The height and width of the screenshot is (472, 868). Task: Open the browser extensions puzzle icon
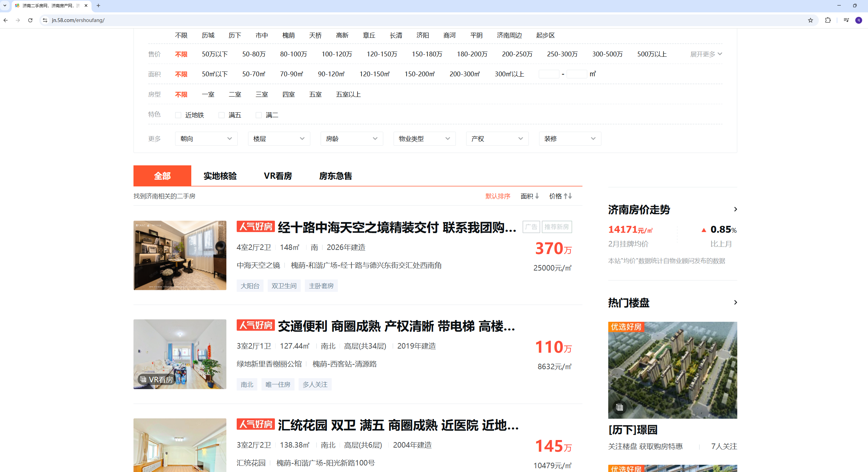(828, 20)
